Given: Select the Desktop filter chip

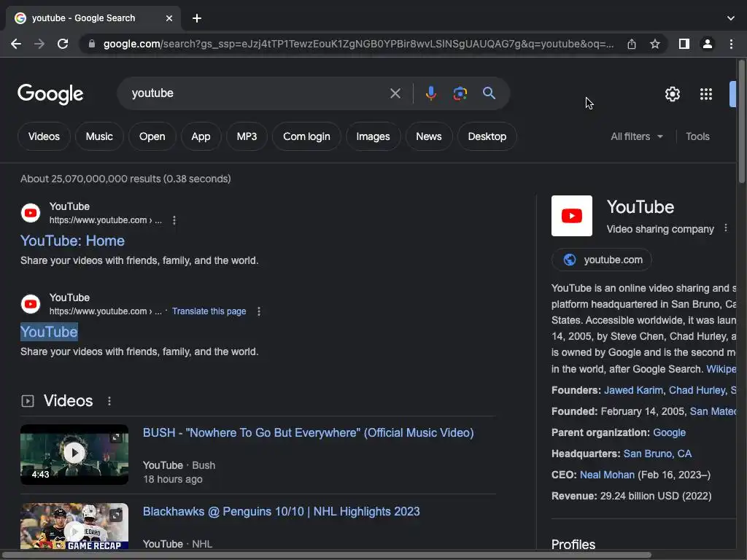Looking at the screenshot, I should (487, 136).
